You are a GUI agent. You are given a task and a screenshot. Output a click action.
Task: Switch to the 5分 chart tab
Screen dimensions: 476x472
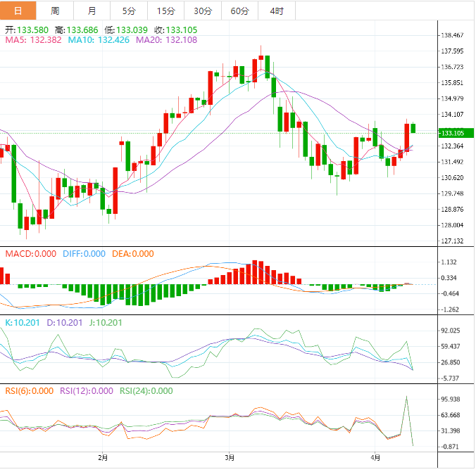point(129,11)
